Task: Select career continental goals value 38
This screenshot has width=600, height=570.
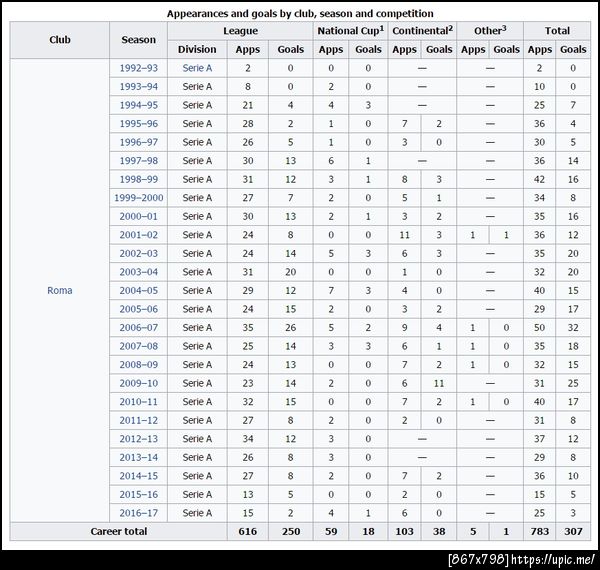Action: coord(439,531)
